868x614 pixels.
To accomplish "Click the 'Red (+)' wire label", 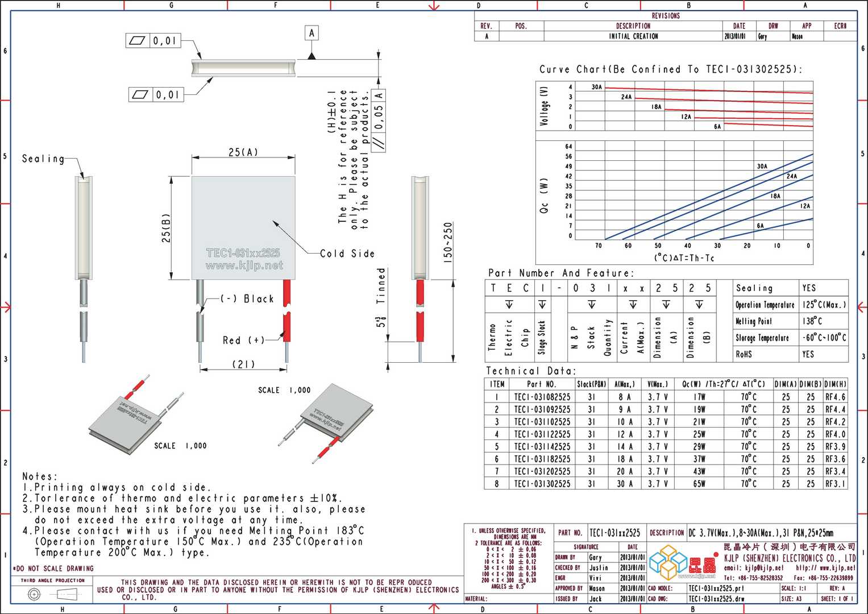I will point(243,340).
